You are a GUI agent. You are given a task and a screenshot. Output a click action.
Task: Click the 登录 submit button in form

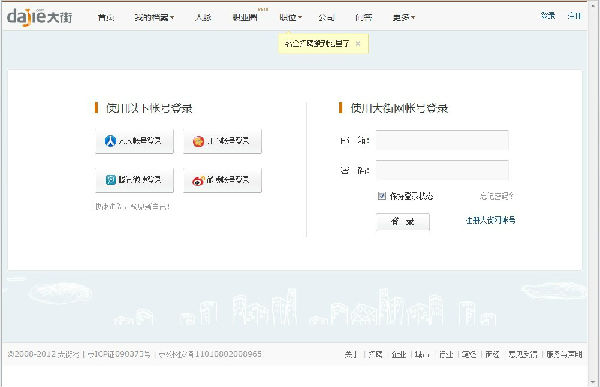point(403,222)
